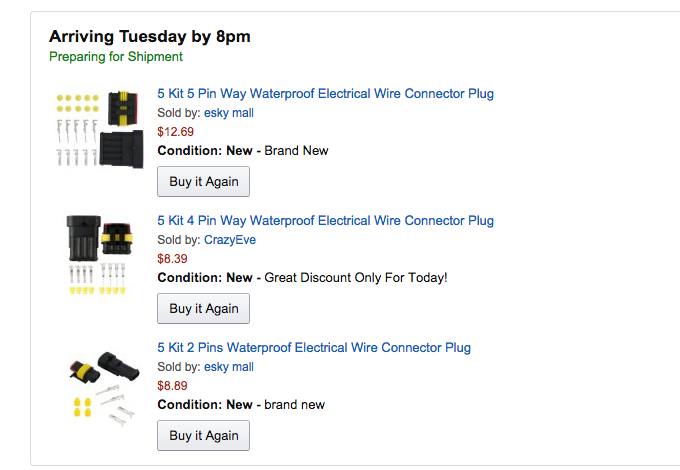Open the 5 Kit 5 Pin Way product link

tap(325, 94)
